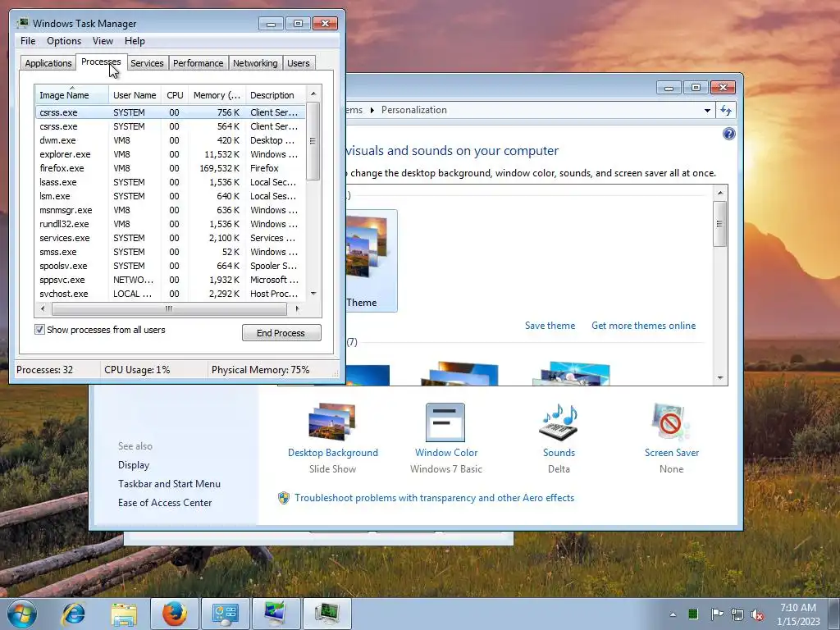This screenshot has height=630, width=840.
Task: Open the File menu
Action: (28, 41)
